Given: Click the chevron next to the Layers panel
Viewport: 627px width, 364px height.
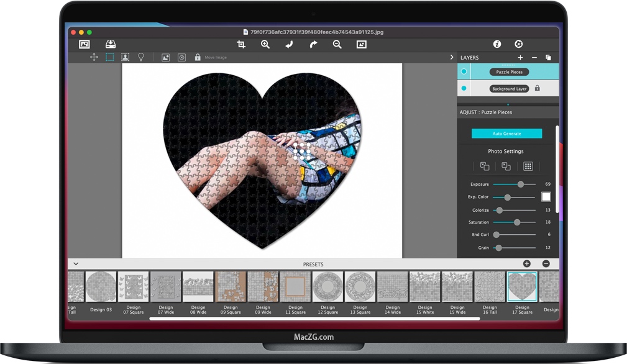Looking at the screenshot, I should 452,57.
